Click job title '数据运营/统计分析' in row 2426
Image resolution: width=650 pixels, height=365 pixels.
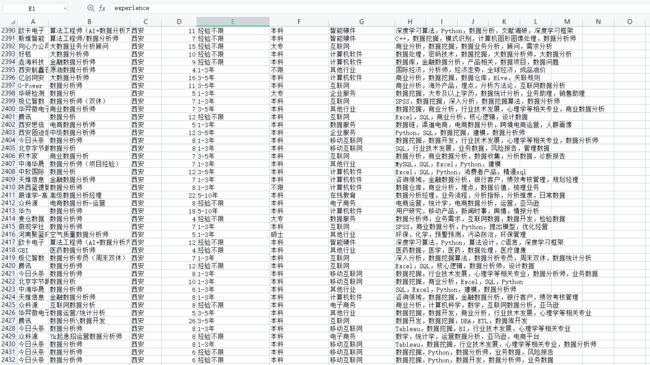click(x=78, y=313)
